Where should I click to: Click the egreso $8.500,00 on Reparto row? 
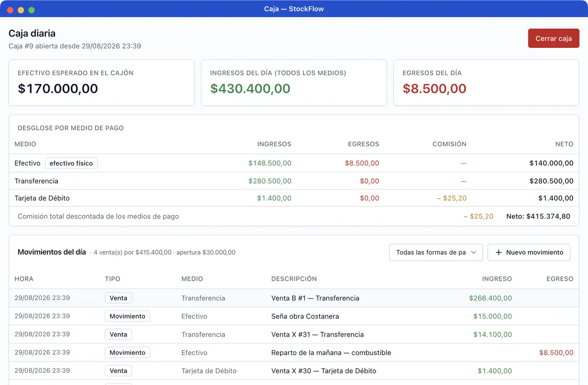[x=556, y=353]
